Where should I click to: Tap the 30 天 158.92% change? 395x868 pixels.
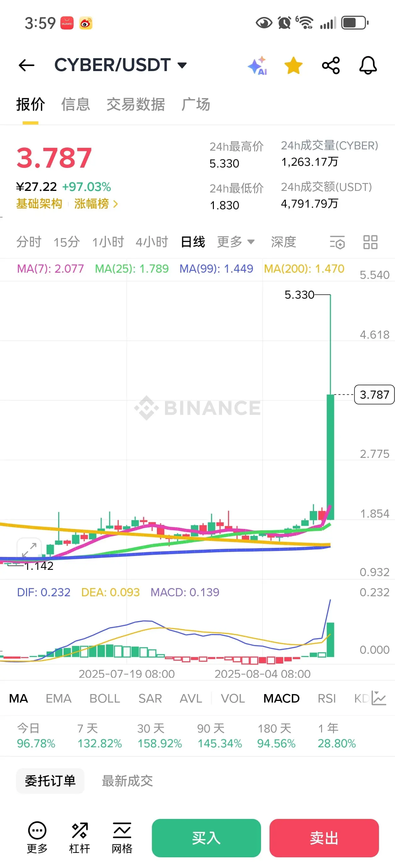160,736
